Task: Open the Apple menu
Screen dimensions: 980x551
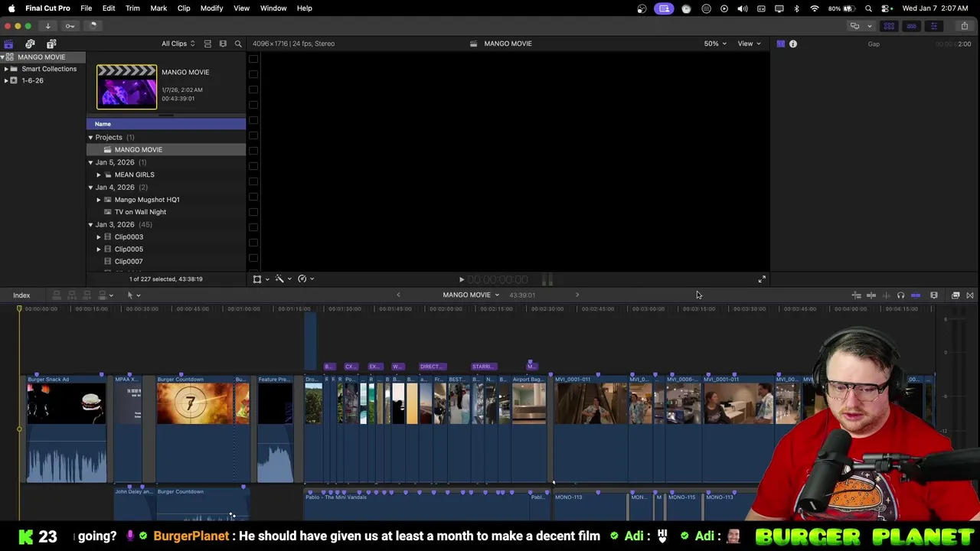Action: [x=11, y=8]
